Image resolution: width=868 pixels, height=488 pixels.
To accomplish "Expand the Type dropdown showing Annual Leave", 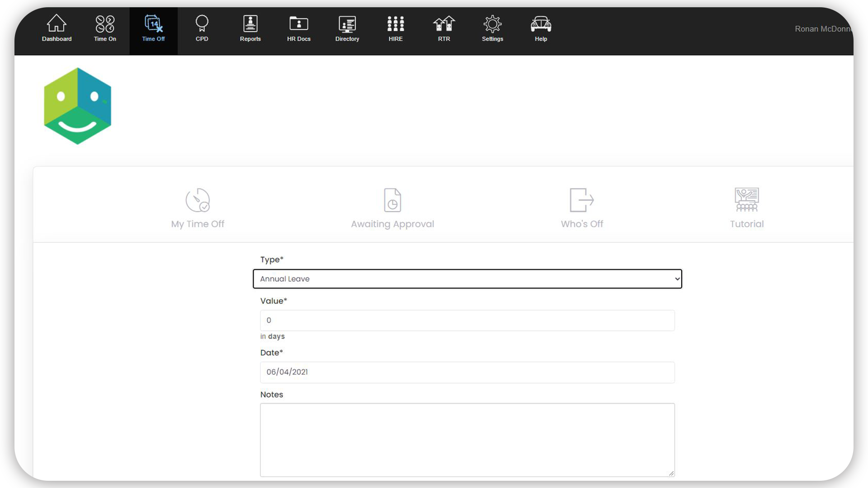I will (467, 279).
